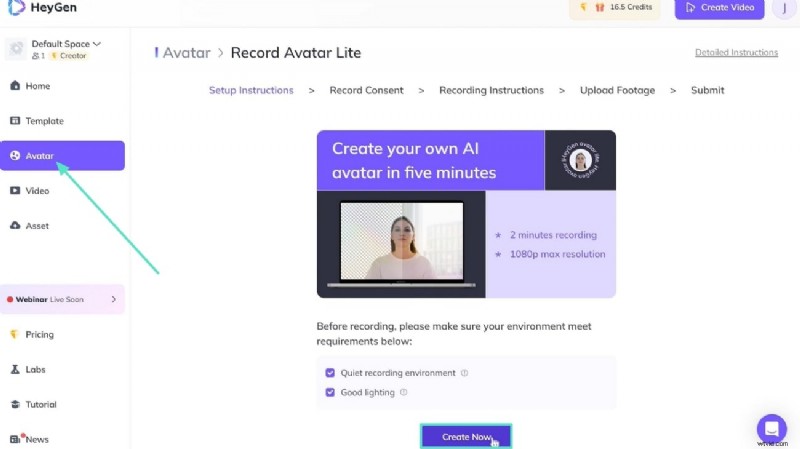Click the Labs flask icon
800x449 pixels.
[x=15, y=369]
